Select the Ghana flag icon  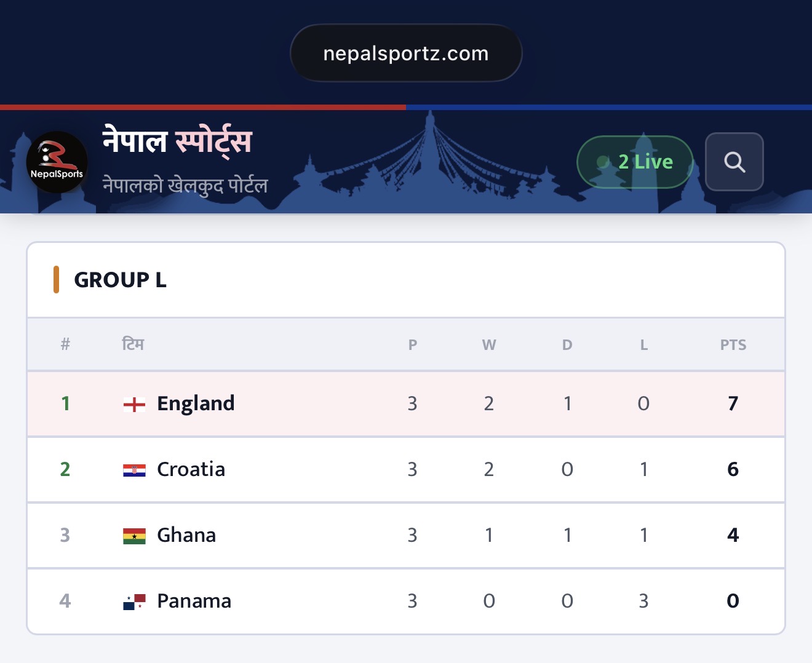(134, 536)
